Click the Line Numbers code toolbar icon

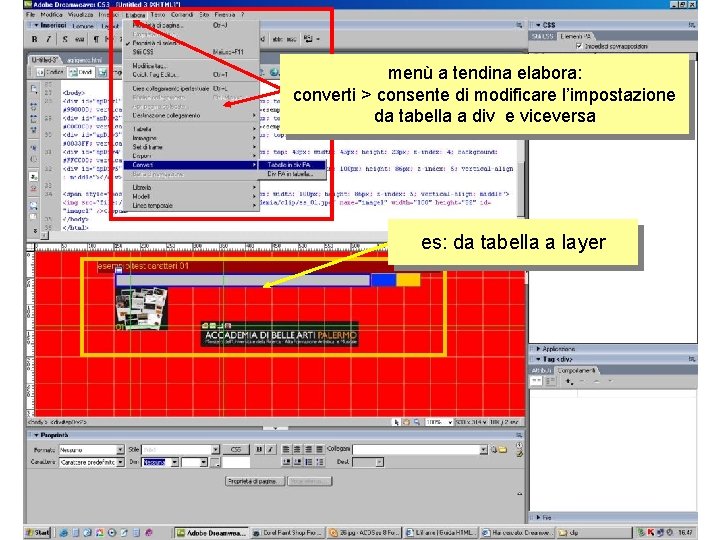(x=34, y=177)
